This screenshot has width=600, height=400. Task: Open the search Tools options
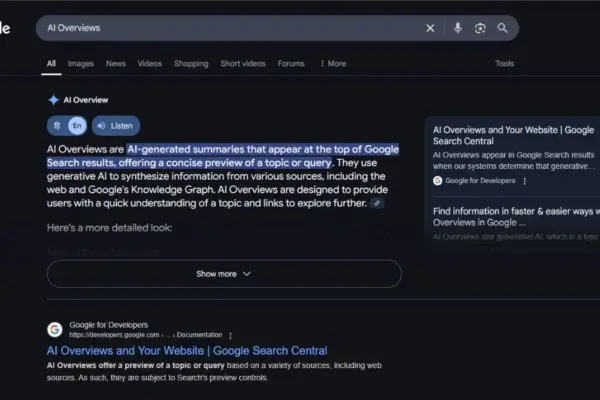[x=504, y=64]
